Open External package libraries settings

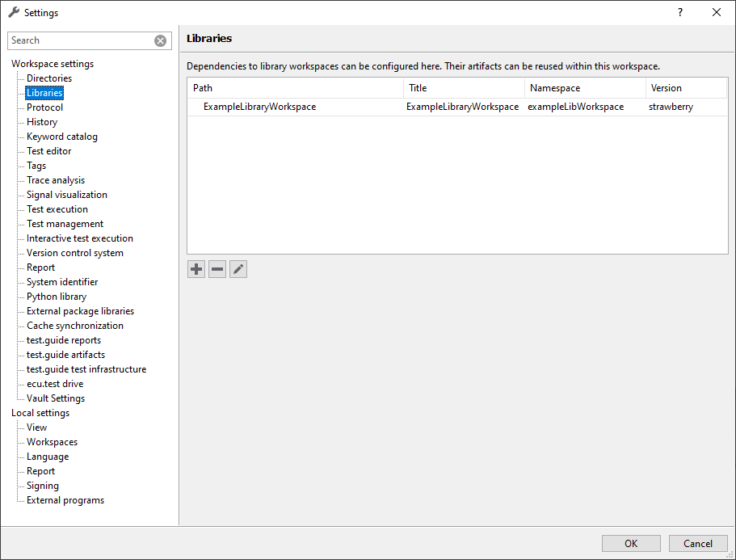tap(80, 311)
